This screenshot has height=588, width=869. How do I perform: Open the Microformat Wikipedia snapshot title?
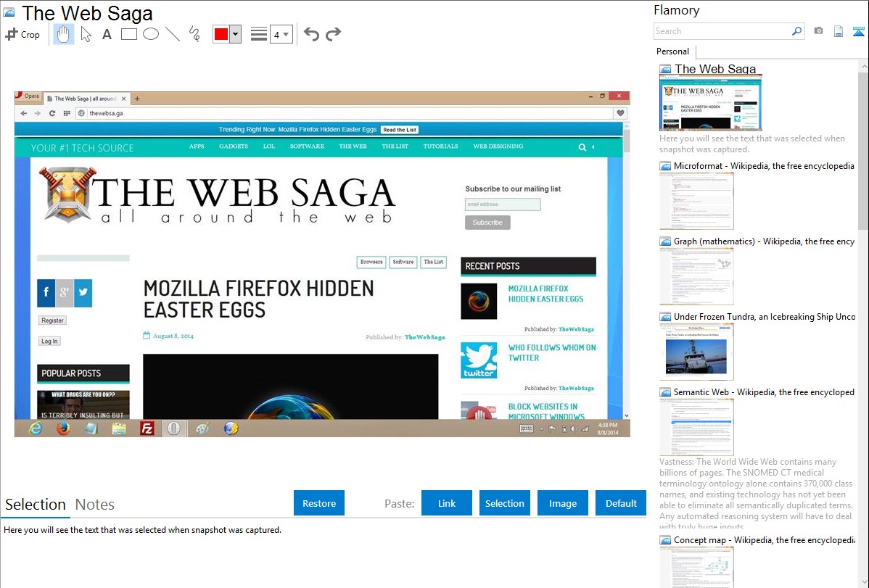click(764, 166)
